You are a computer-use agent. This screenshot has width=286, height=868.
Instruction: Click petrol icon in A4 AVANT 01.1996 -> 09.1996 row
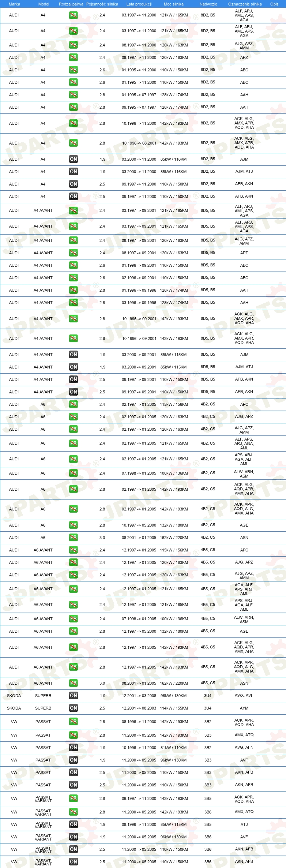pos(73,290)
